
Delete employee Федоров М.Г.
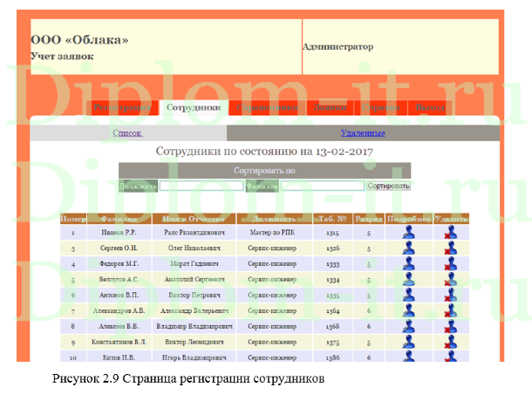click(x=451, y=264)
